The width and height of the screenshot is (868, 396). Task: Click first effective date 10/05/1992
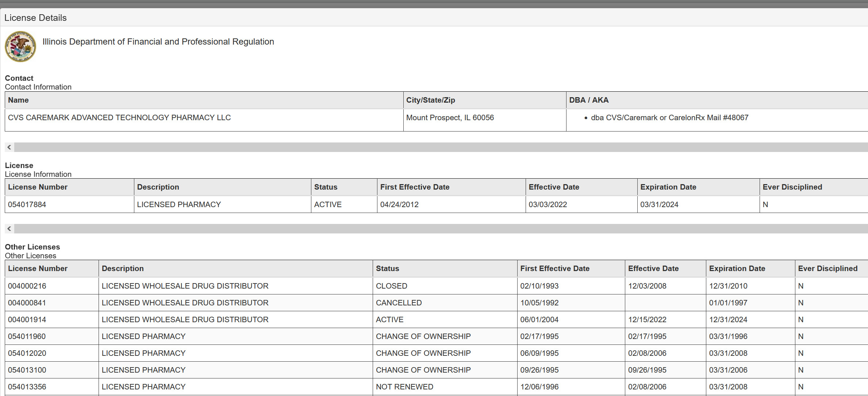539,303
